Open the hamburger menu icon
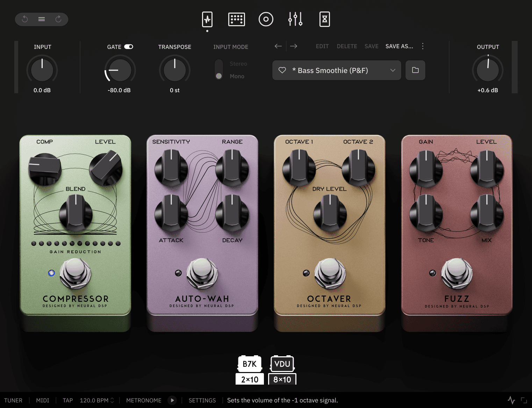This screenshot has width=532, height=408. click(42, 19)
